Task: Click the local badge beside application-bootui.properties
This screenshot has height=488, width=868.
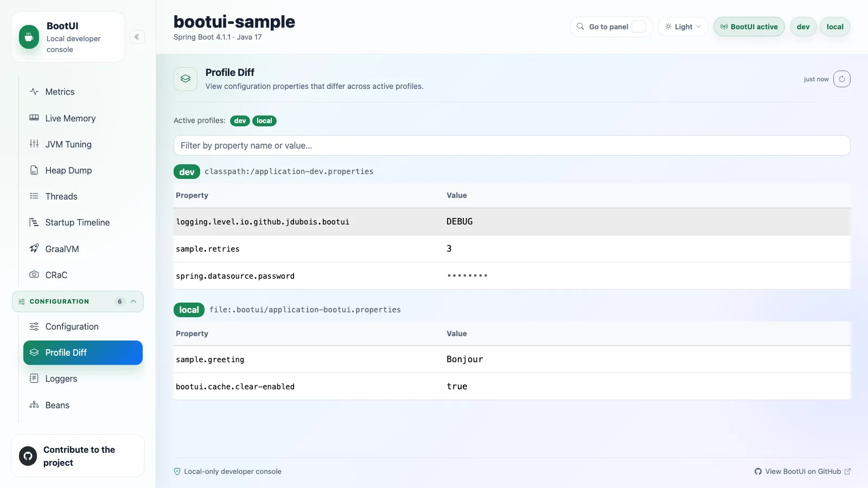Action: (x=189, y=310)
